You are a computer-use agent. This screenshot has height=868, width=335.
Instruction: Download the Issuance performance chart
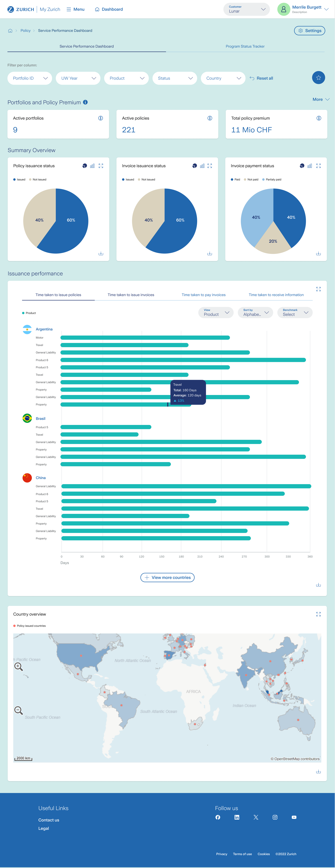(x=319, y=585)
